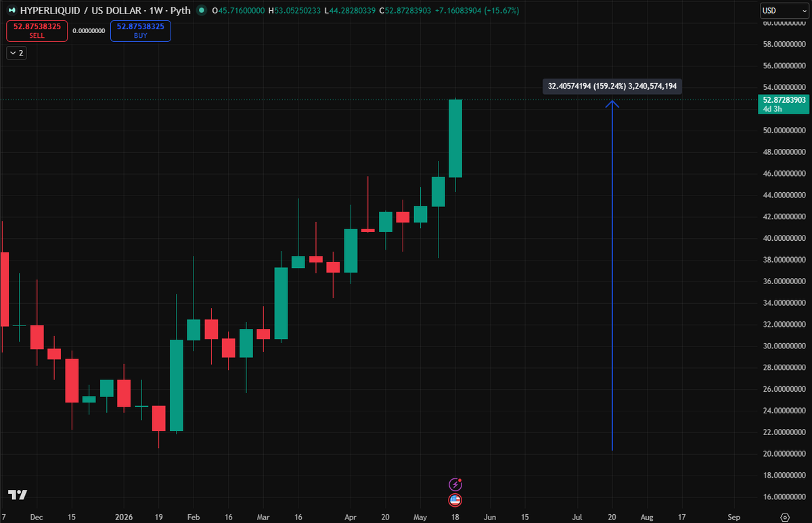Click the Dec label on time axis
Viewport: 812px width, 523px height.
(x=37, y=517)
